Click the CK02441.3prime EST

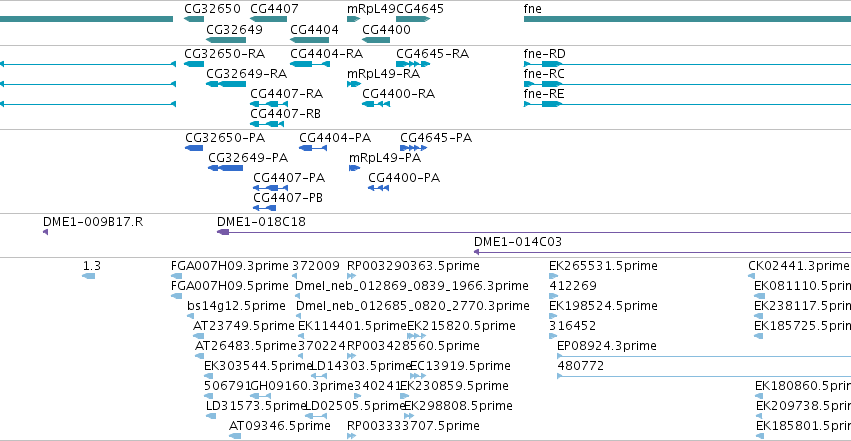coord(751,276)
